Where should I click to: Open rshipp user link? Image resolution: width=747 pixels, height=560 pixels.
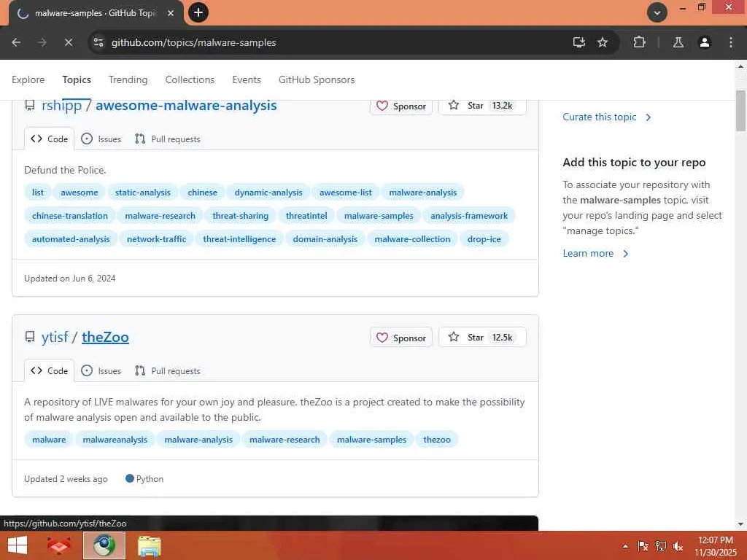tap(61, 105)
